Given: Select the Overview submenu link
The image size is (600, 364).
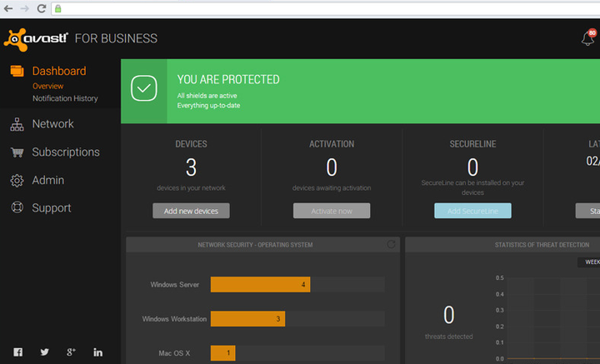Looking at the screenshot, I should point(47,87).
